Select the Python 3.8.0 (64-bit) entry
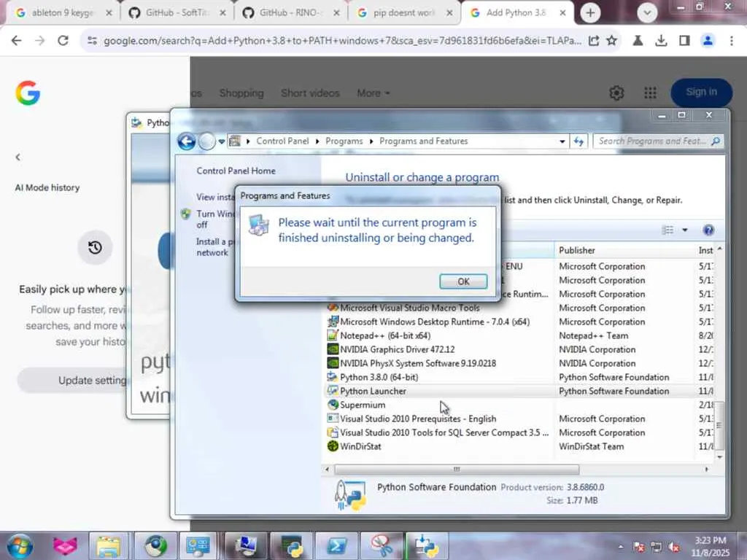The image size is (747, 560). coord(519,377)
